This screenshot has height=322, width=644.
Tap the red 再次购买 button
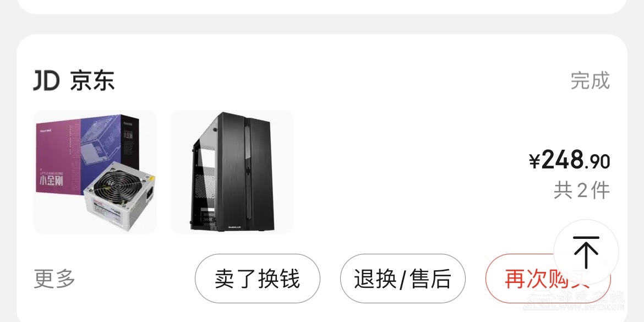[x=548, y=279]
